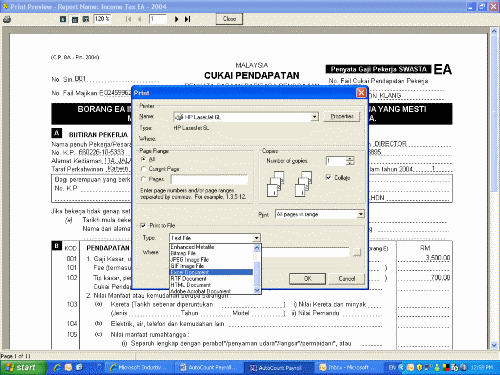Click the Close button in preview toolbar
This screenshot has width=500, height=375.
point(229,19)
